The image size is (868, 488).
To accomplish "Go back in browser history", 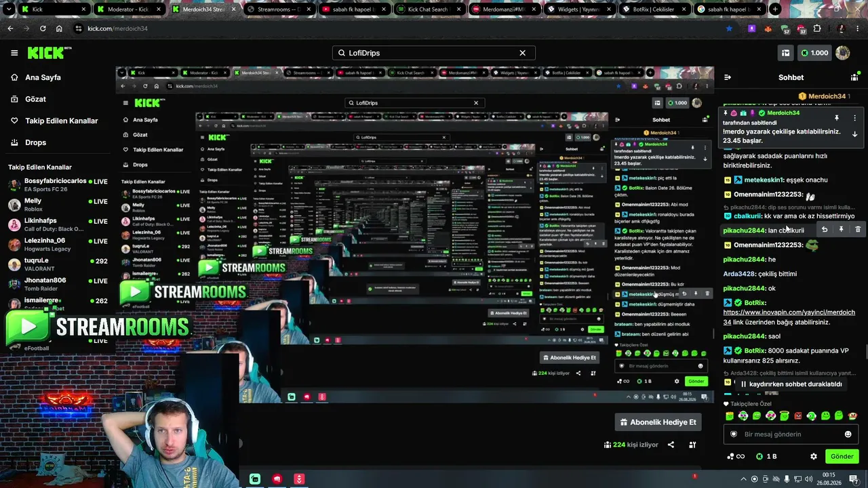I will pos(10,28).
